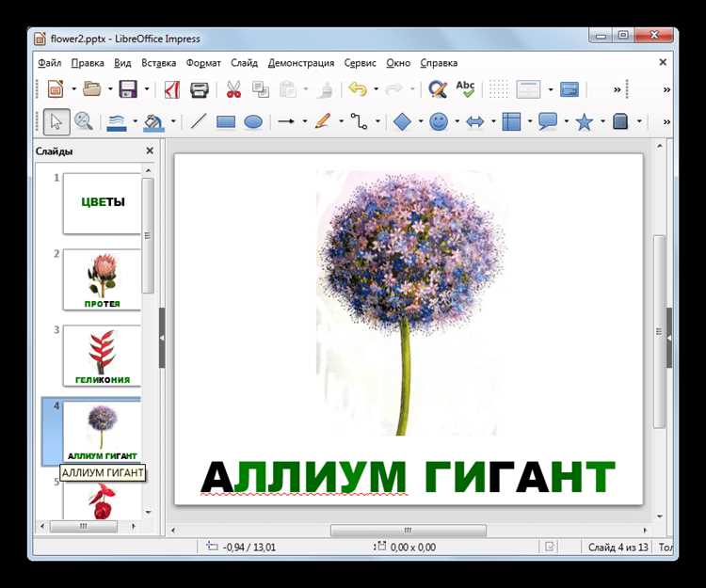Screen dimensions: 706x588
Task: Open the Файл menu
Action: 50,63
